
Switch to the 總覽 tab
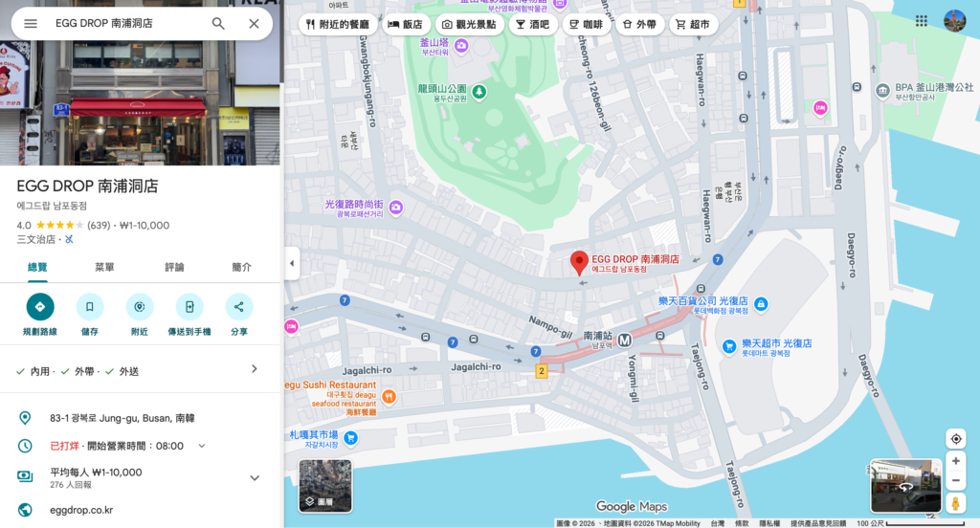(x=37, y=268)
